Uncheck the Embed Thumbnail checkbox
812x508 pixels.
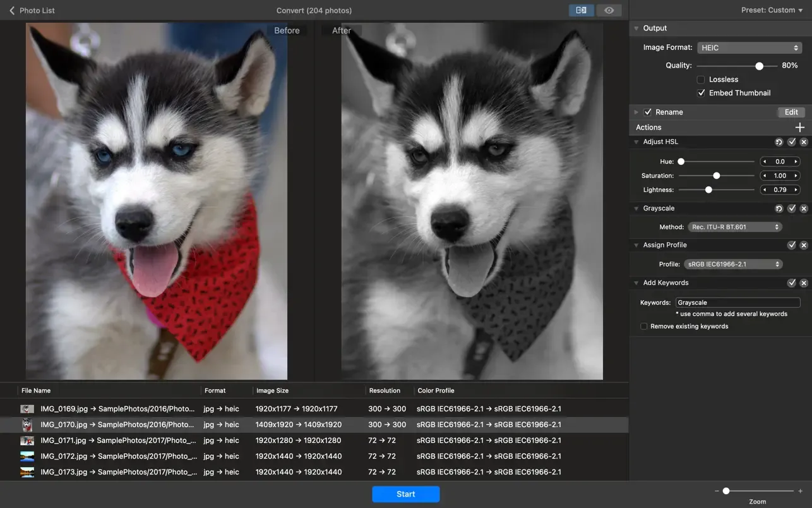pyautogui.click(x=701, y=93)
